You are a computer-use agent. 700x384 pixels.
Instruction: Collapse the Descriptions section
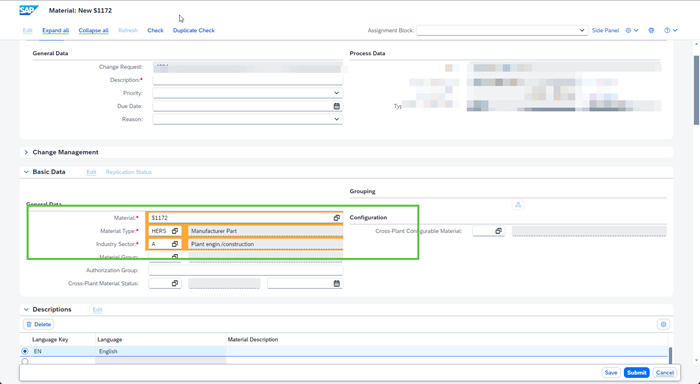tap(26, 309)
